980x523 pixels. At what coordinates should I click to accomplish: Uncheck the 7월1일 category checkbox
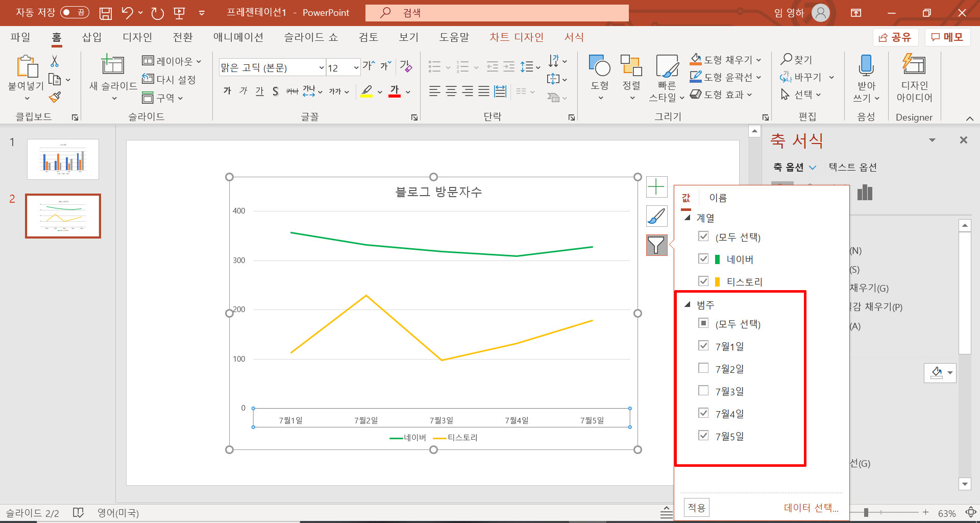coord(703,346)
